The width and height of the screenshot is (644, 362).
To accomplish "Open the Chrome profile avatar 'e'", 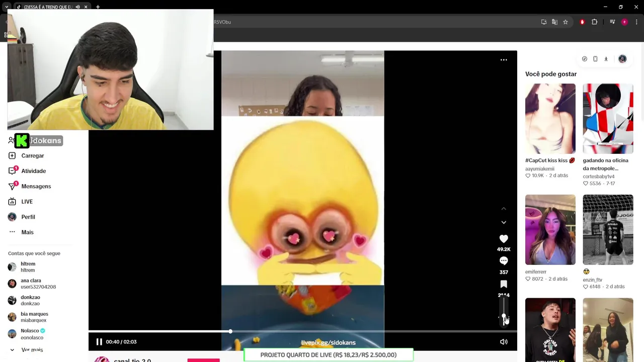I will coord(624,22).
